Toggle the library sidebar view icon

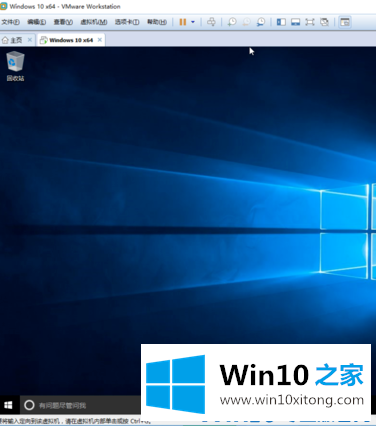coord(281,22)
